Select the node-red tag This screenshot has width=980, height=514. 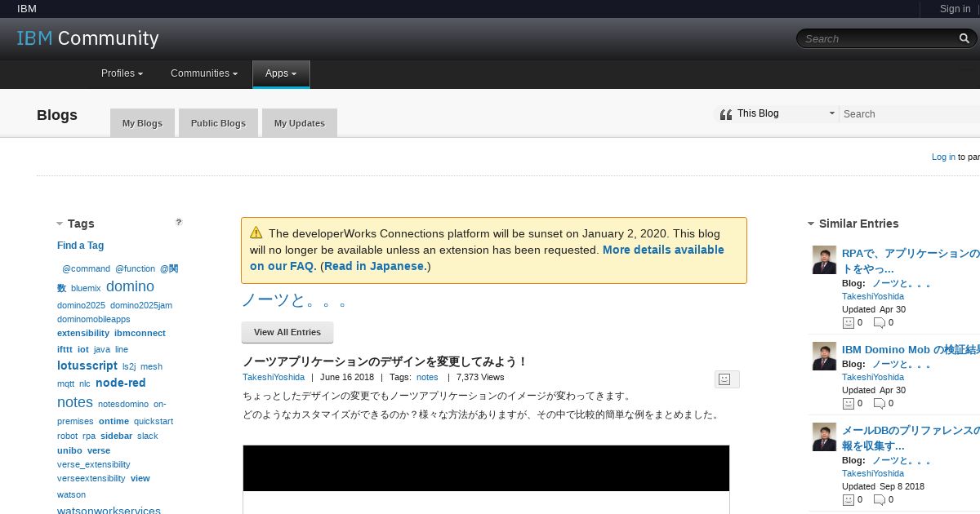[x=121, y=383]
